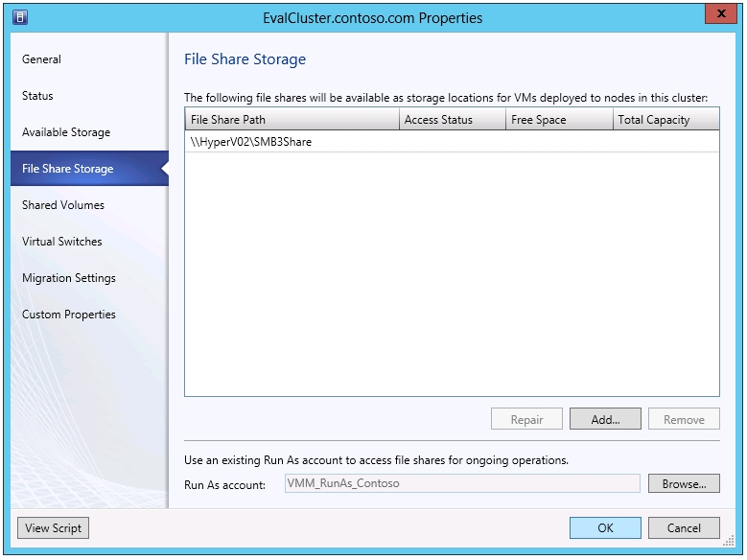This screenshot has height=560, width=747.
Task: Select the \\HyperV02\SMB3Share row
Action: point(251,142)
